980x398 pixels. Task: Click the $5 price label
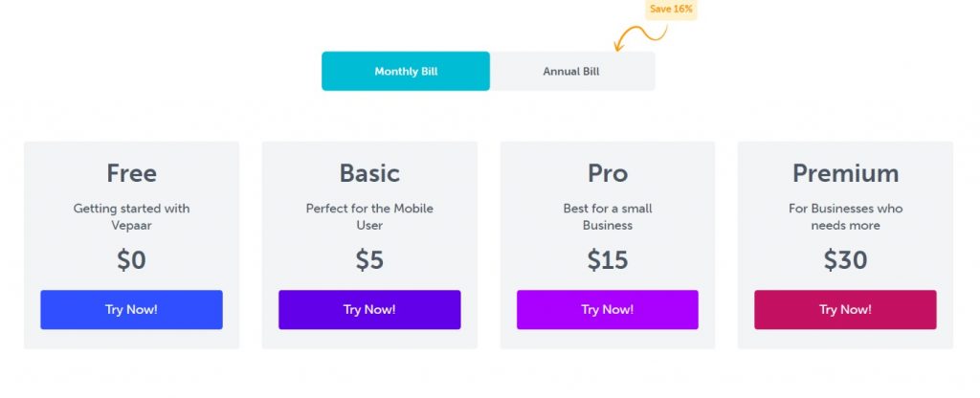coord(369,260)
